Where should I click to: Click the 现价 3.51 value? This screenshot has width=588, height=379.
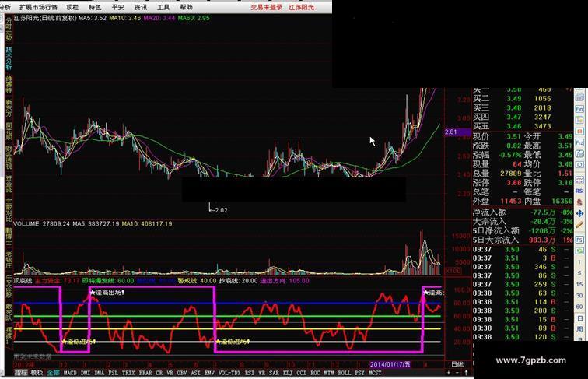tap(514, 136)
